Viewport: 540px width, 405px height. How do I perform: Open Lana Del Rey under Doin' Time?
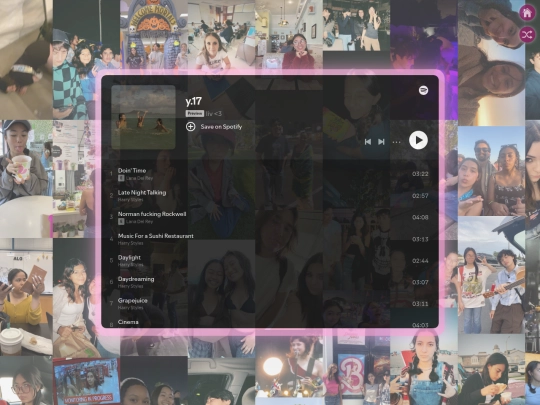(x=139, y=178)
